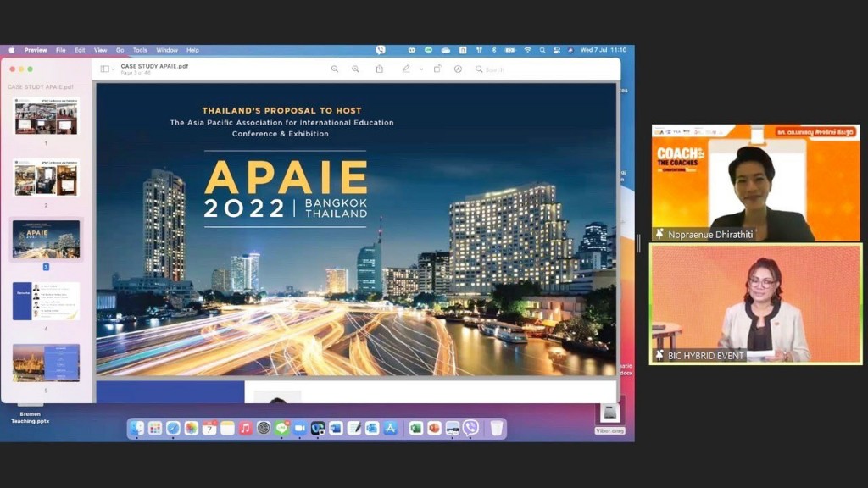Screen dimensions: 868x488
Task: Open the Go menu
Action: [120, 50]
